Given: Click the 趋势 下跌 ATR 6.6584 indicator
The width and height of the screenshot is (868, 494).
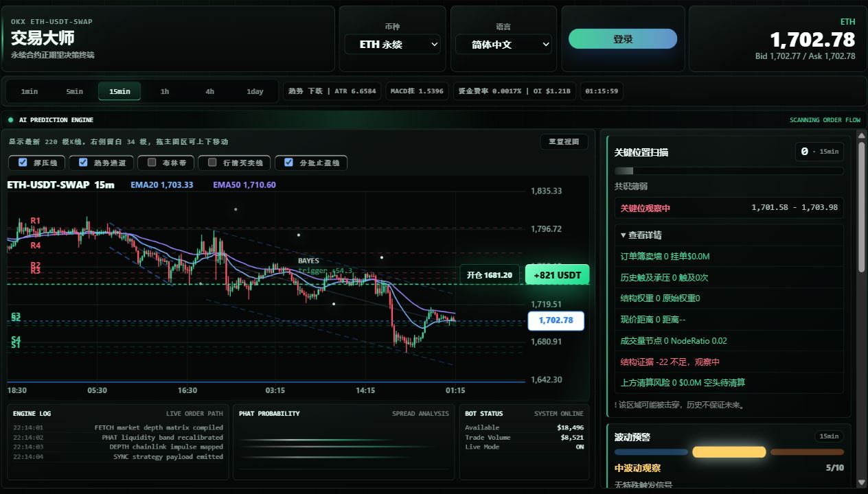Looking at the screenshot, I should click(332, 91).
